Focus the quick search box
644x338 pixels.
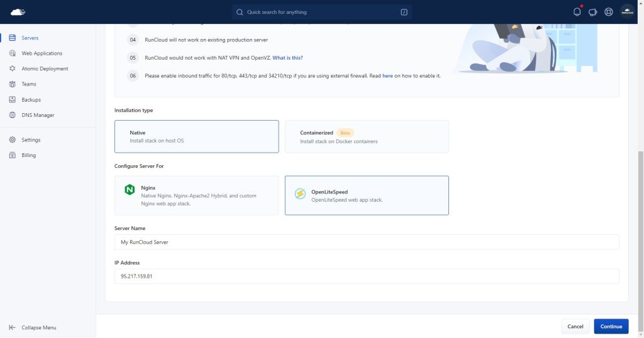click(322, 12)
